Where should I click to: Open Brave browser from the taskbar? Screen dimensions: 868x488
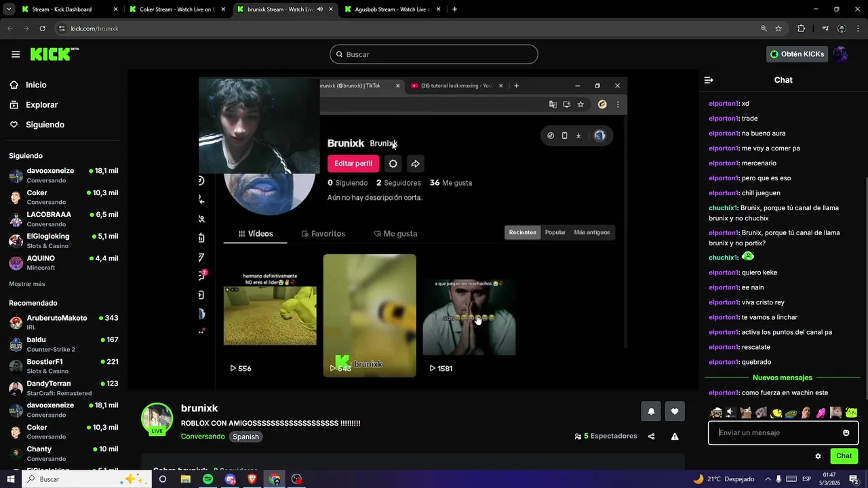coord(252,479)
